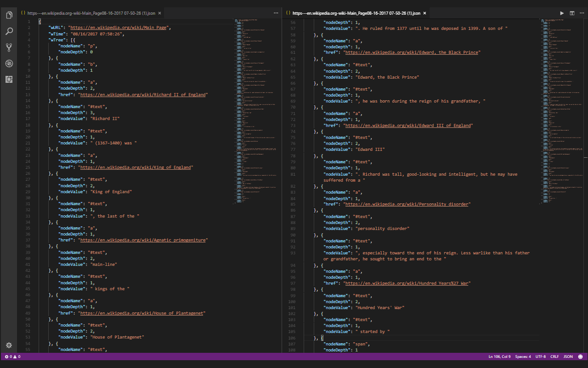Follow the Edward,_the_Black_Prince URL link

coord(413,52)
